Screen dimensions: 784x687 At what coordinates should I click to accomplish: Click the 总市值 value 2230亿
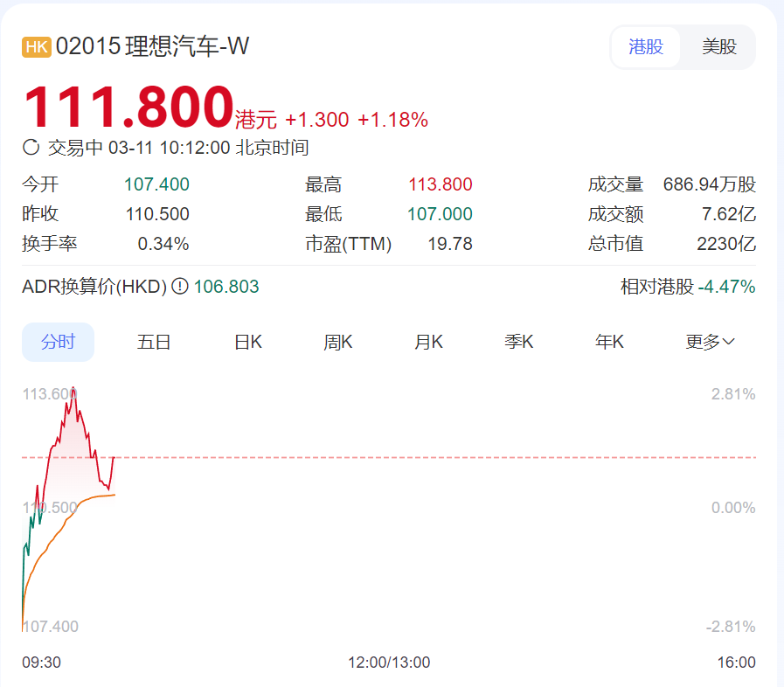click(726, 244)
